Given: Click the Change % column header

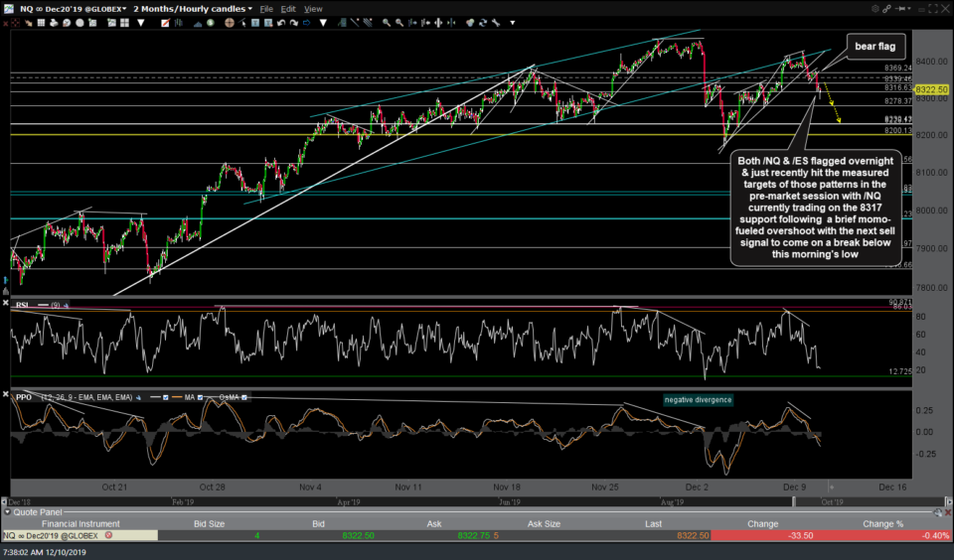Looking at the screenshot, I should tap(882, 523).
